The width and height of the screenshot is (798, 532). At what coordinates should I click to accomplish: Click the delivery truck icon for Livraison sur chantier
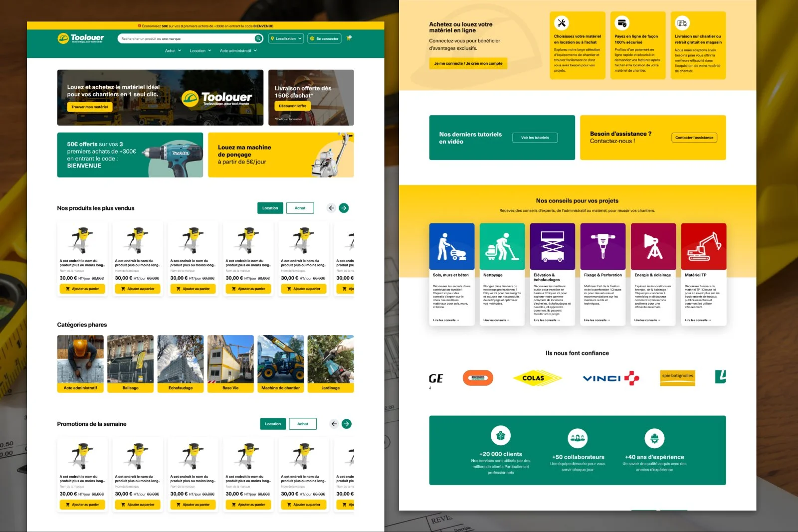tap(682, 22)
